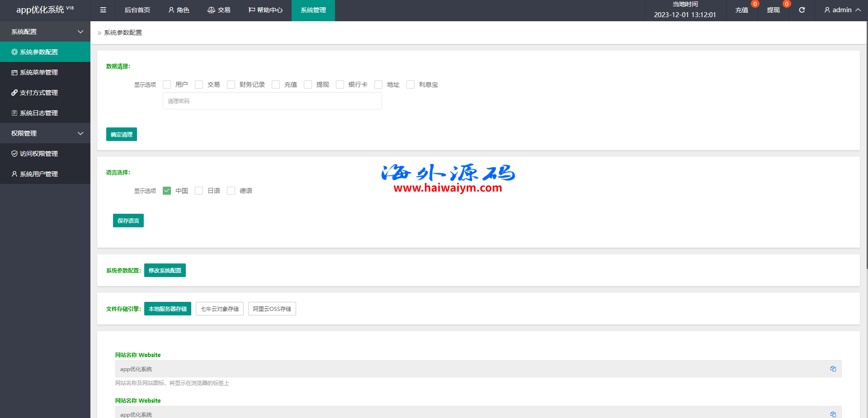
Task: Focus the 清理密码 input field
Action: (272, 101)
